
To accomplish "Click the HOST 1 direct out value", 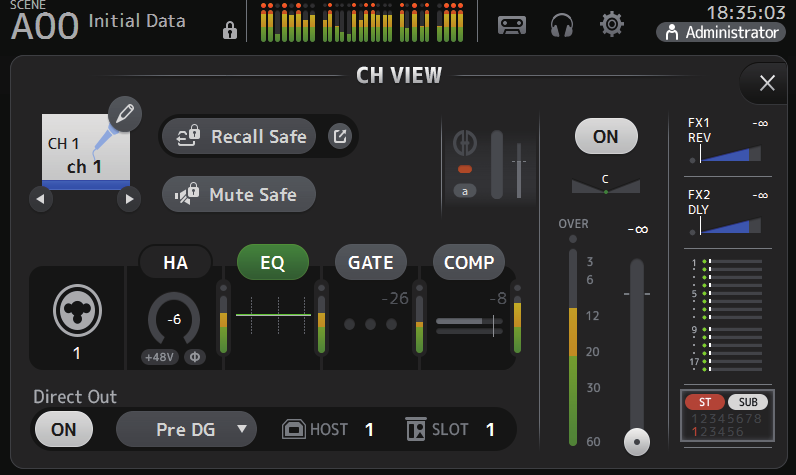I will pyautogui.click(x=369, y=430).
